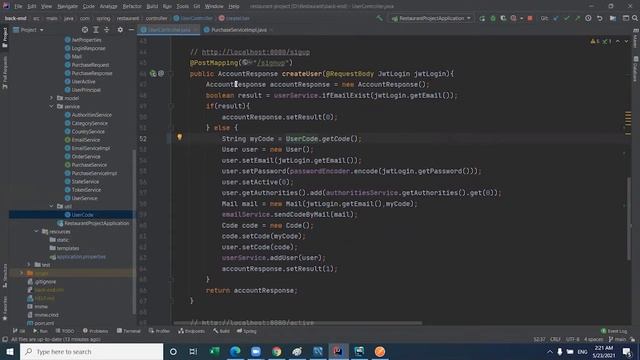Expand the model folder in project tree

click(51, 98)
